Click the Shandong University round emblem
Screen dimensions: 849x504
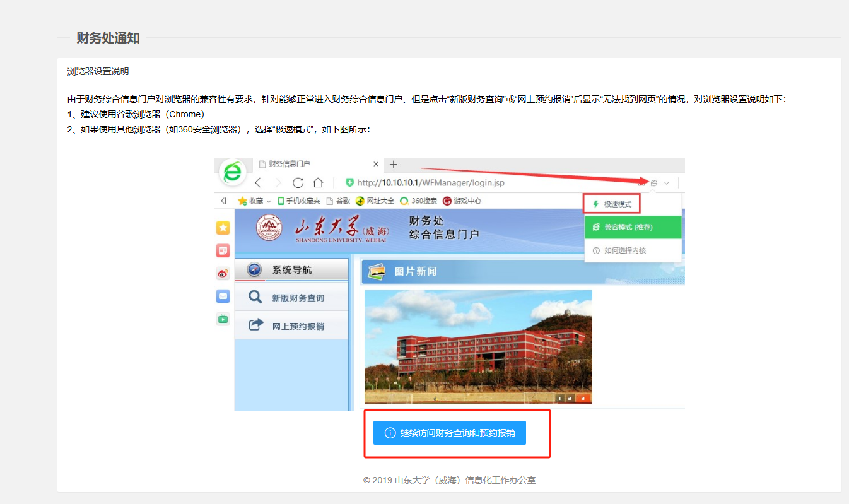click(270, 228)
